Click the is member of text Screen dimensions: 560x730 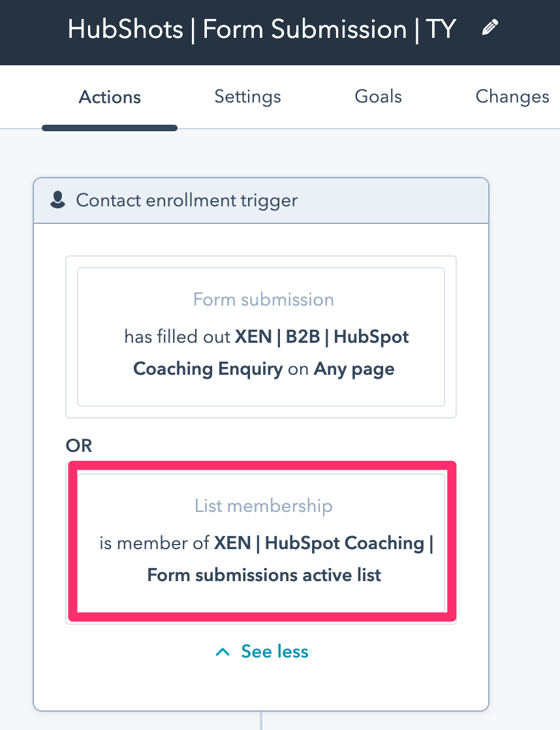point(154,543)
